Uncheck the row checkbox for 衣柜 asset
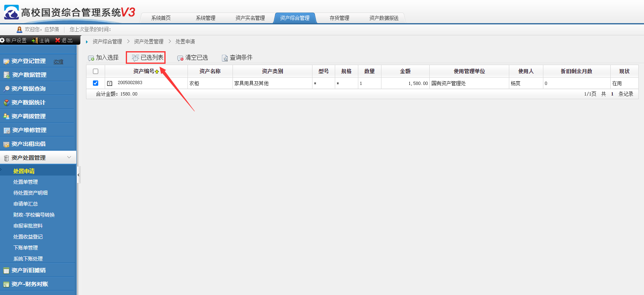Viewport: 644px width, 295px height. coord(96,83)
